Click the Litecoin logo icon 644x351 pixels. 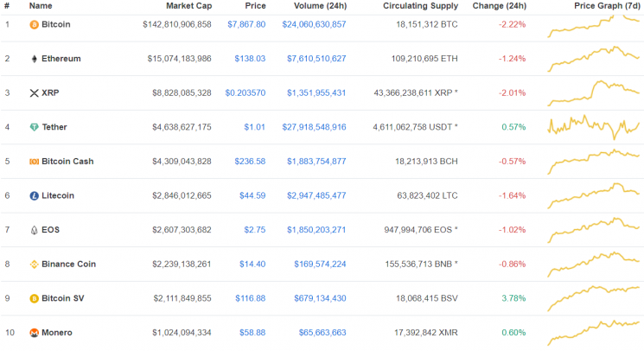coord(34,196)
